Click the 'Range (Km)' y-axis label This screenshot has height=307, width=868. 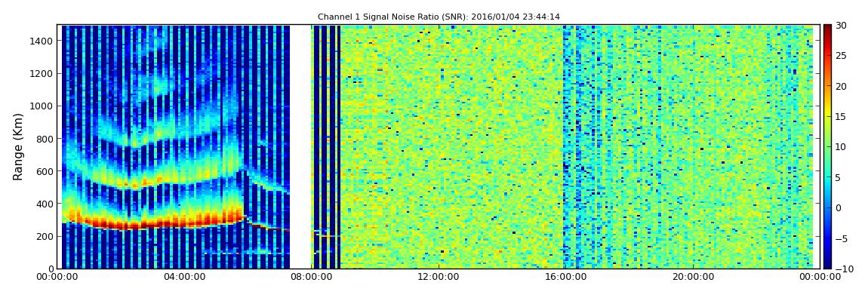click(x=18, y=146)
